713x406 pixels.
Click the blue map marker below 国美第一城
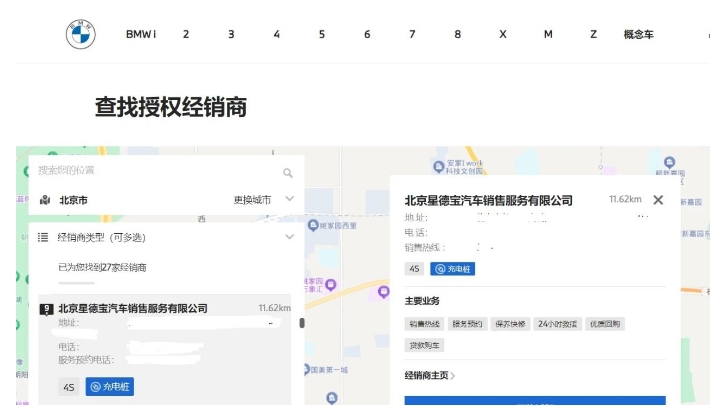(332, 398)
